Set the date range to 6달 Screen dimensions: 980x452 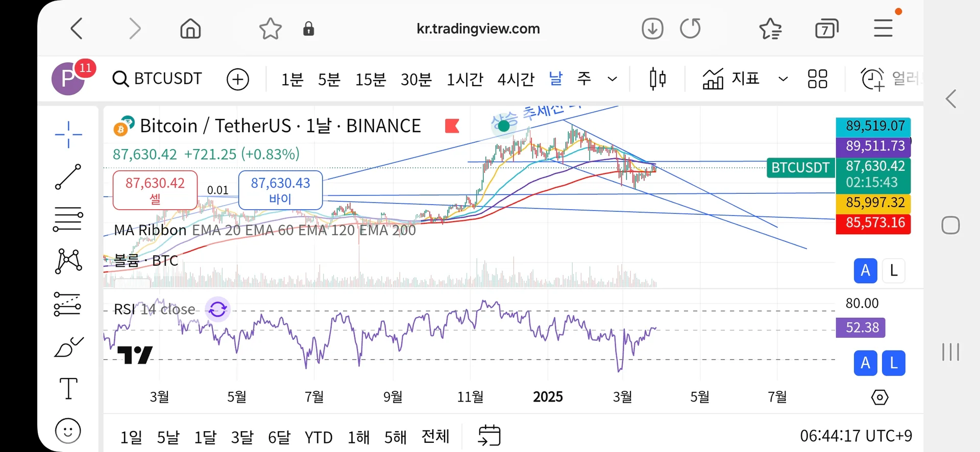click(x=279, y=437)
